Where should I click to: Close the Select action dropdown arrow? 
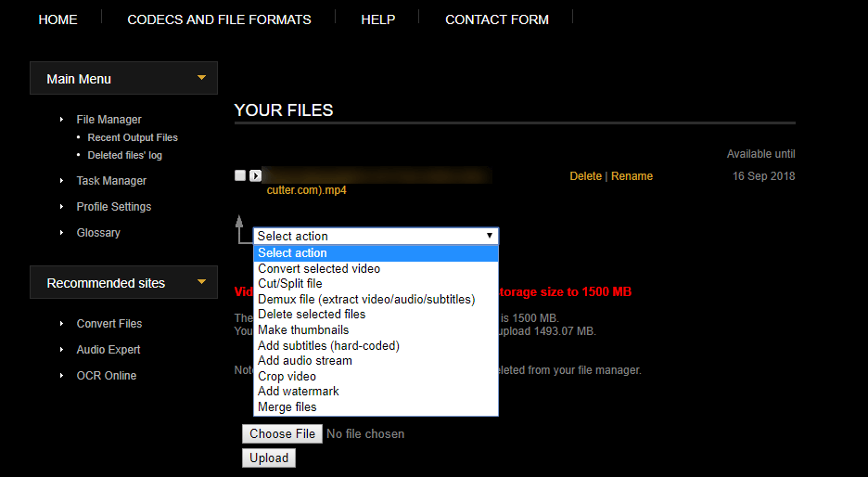pos(490,236)
